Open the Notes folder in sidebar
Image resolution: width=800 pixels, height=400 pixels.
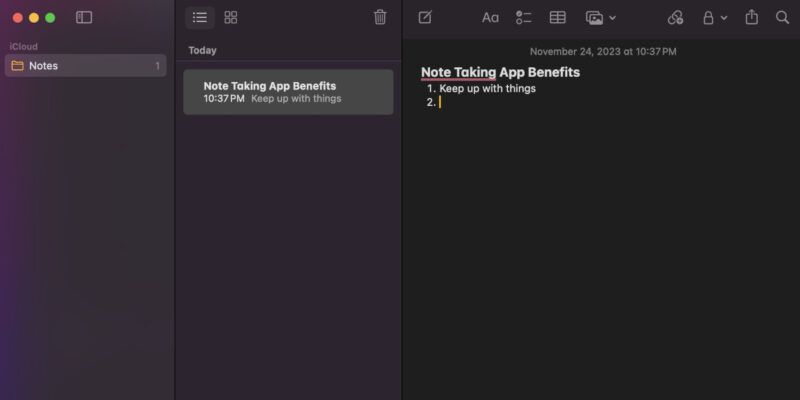85,65
